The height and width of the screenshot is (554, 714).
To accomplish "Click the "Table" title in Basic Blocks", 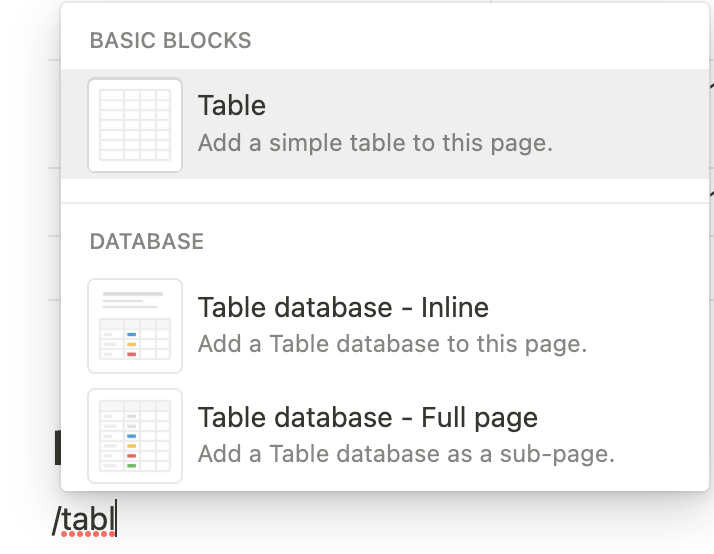I will [x=232, y=106].
